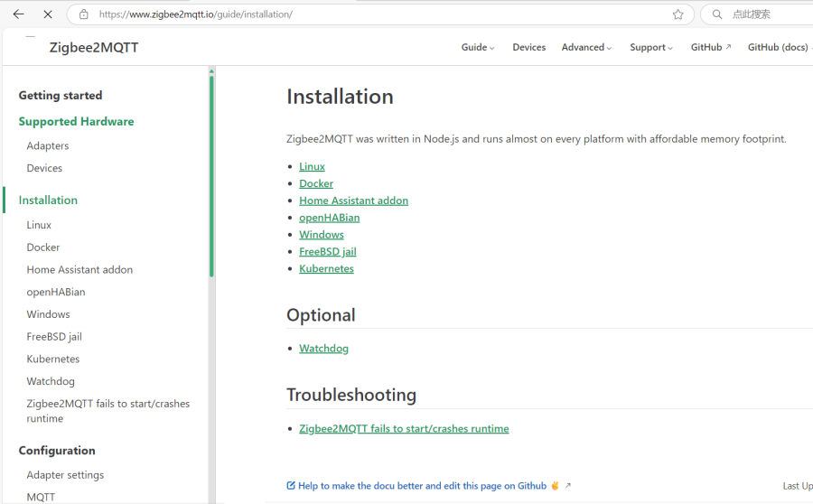Select Kubernetes in the sidebar
This screenshot has height=504, width=813.
53,359
